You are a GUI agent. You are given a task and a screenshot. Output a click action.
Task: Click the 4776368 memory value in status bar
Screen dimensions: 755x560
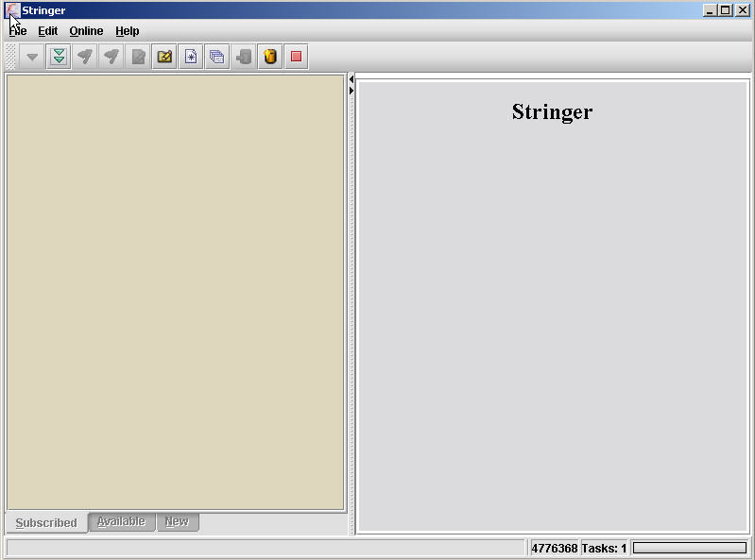pos(554,548)
